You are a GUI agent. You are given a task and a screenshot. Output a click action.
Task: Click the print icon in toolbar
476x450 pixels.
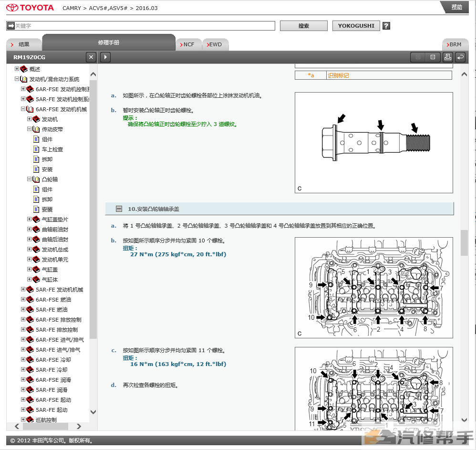[x=447, y=57]
